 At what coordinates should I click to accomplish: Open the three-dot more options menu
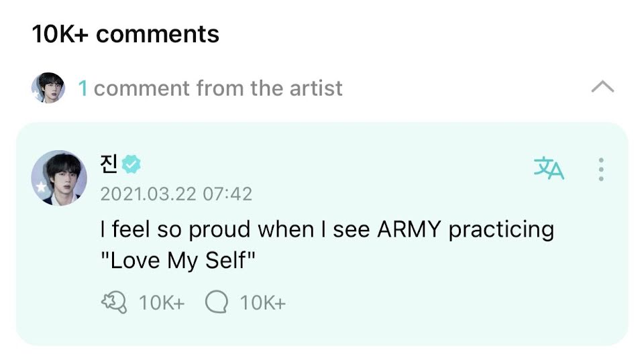click(601, 170)
